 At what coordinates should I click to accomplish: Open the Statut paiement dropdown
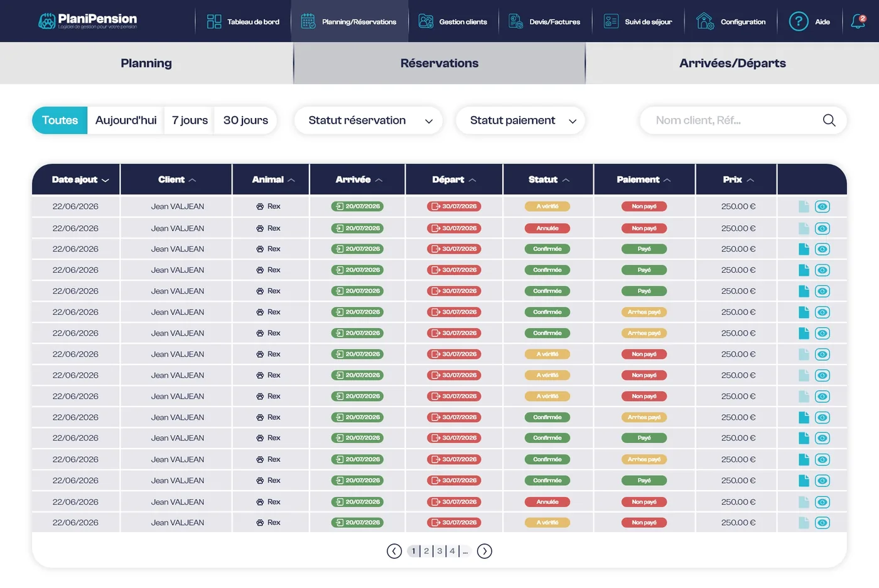[520, 120]
